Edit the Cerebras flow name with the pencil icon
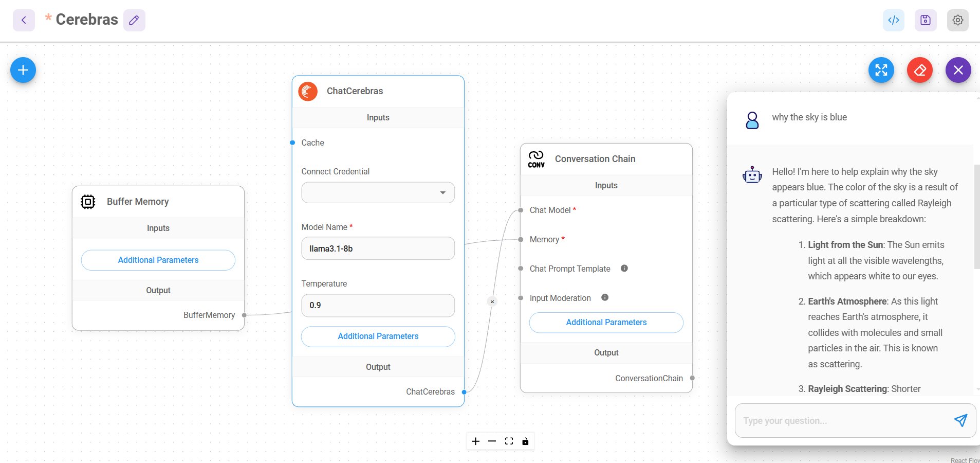The image size is (980, 463). 134,20
